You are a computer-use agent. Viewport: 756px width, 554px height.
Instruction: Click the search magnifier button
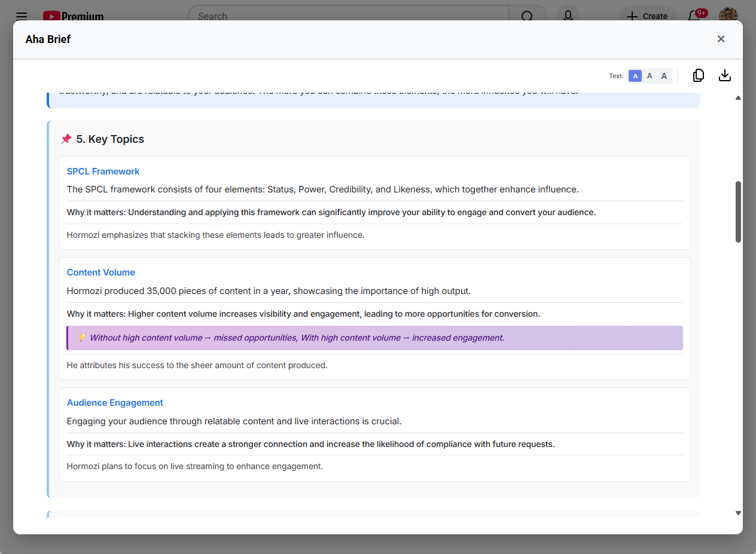point(527,16)
